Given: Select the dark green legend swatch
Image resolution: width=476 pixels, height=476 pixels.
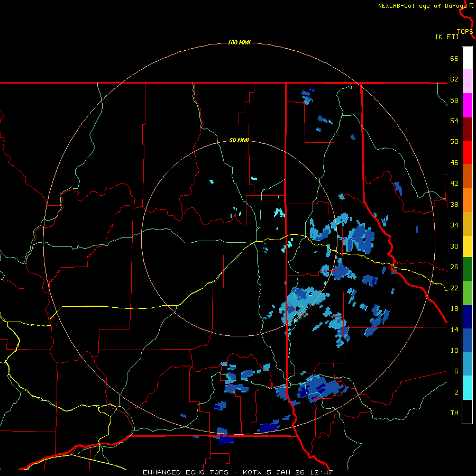Looking at the screenshot, I should click(467, 269).
